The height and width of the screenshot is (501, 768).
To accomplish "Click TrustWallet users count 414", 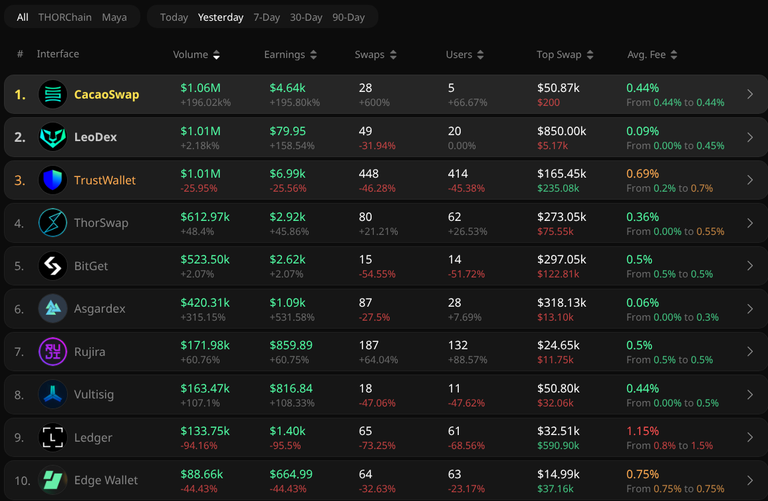I will [457, 174].
